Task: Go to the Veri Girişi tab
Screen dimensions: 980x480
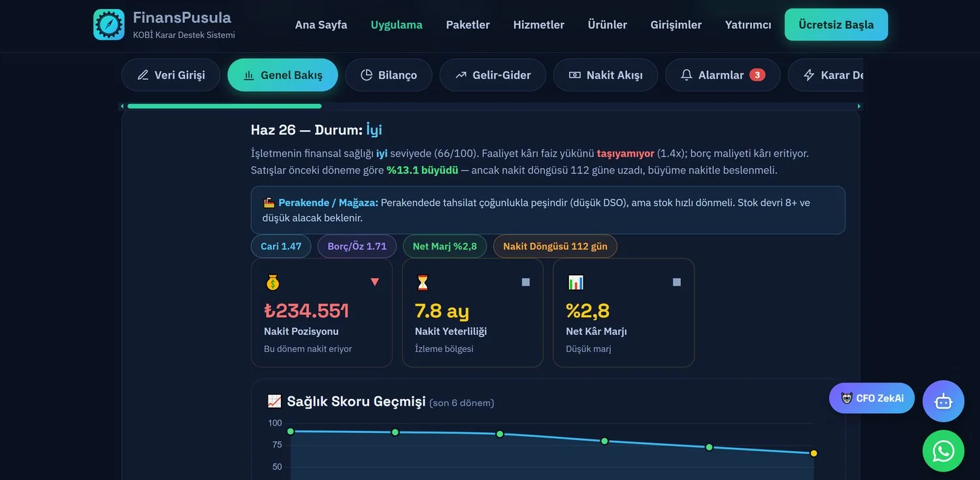Action: coord(171,75)
